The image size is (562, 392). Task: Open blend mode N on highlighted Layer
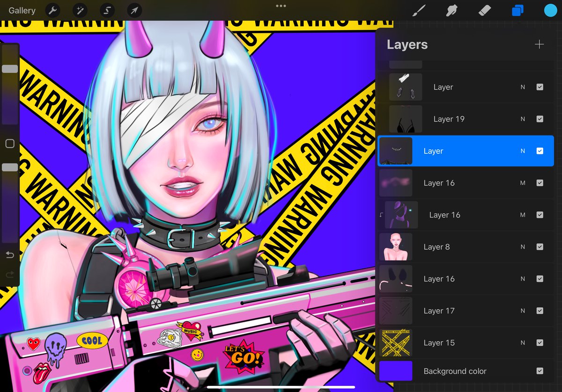[x=523, y=151]
